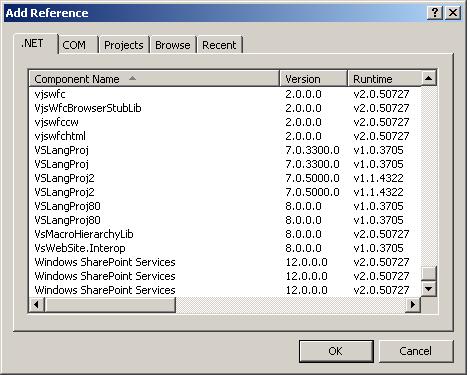Click runtime v2.0.50727 in vjswfchtml row

(x=381, y=136)
